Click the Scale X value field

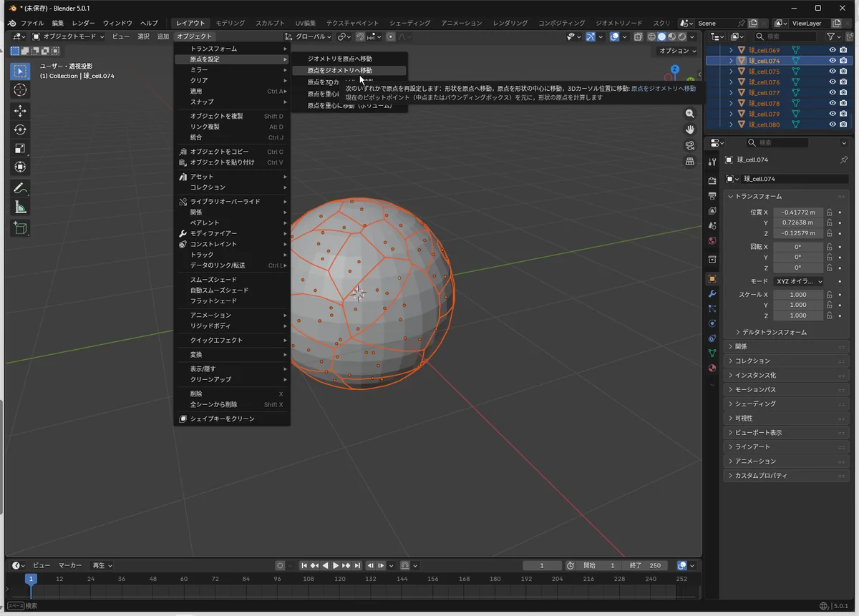click(x=798, y=295)
